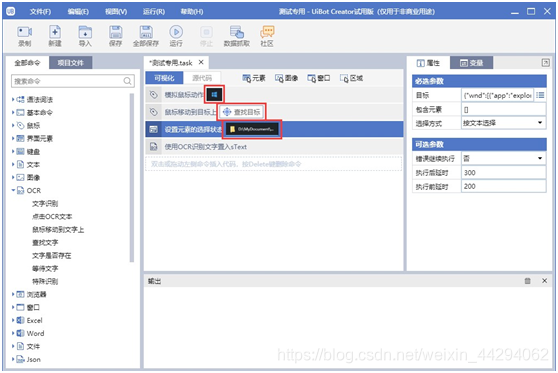Expand the 鼠标 tree node
Image resolution: width=558 pixels, height=373 pixels.
tap(13, 125)
